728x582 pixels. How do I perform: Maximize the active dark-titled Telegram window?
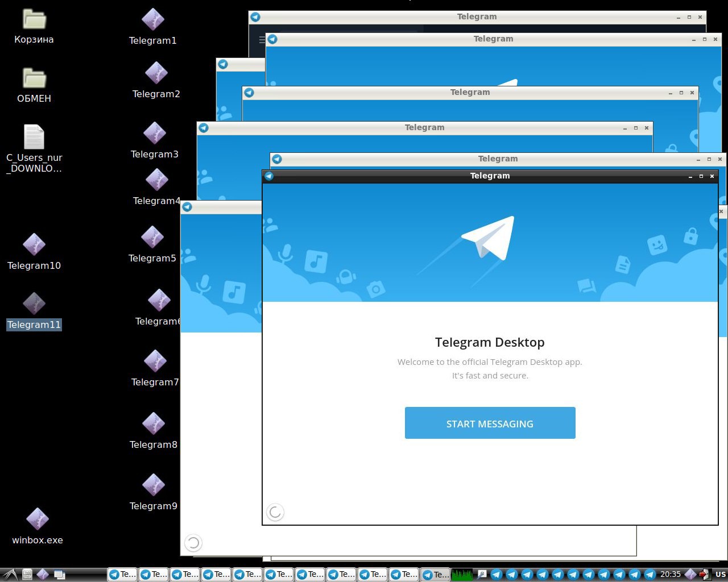point(701,176)
